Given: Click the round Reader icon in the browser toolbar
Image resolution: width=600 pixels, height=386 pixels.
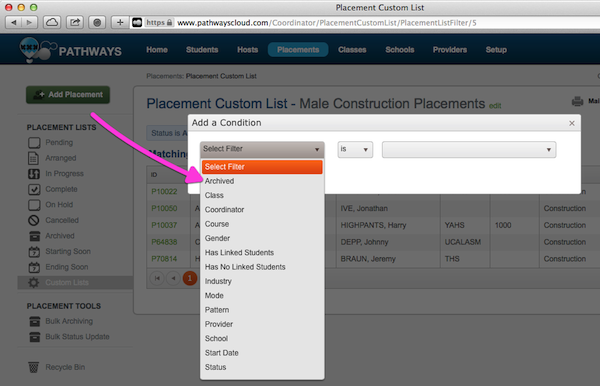Looking at the screenshot, I should pos(97,23).
